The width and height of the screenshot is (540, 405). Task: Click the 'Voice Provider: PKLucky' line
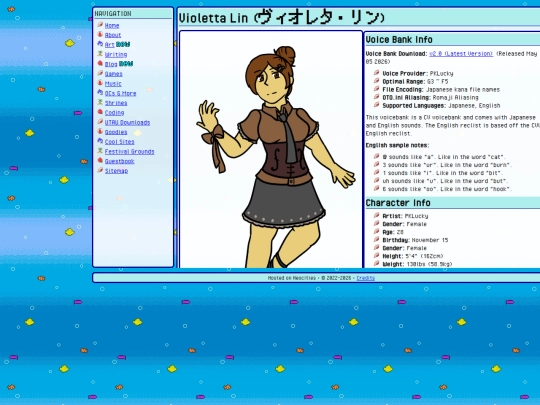418,73
